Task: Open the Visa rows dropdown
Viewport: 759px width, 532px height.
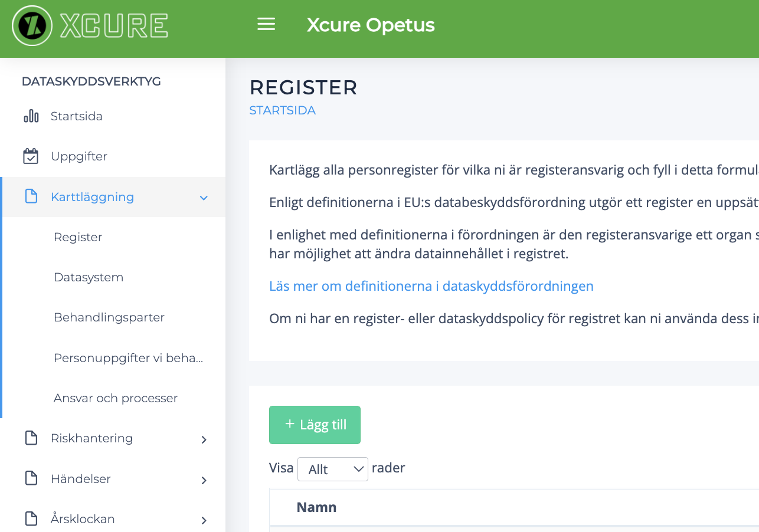Action: pyautogui.click(x=332, y=469)
